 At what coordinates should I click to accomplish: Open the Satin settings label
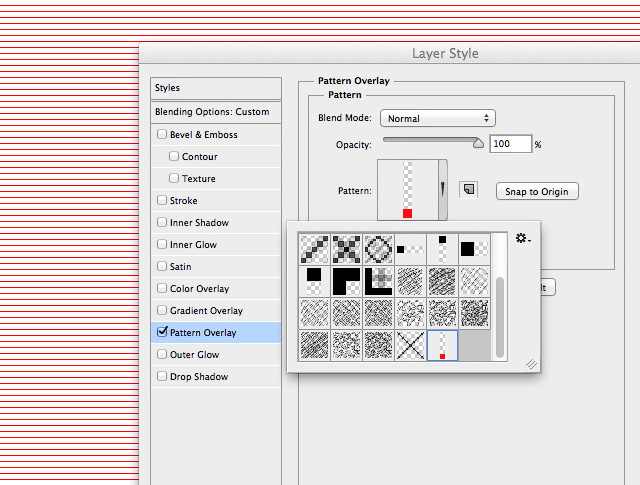click(180, 267)
